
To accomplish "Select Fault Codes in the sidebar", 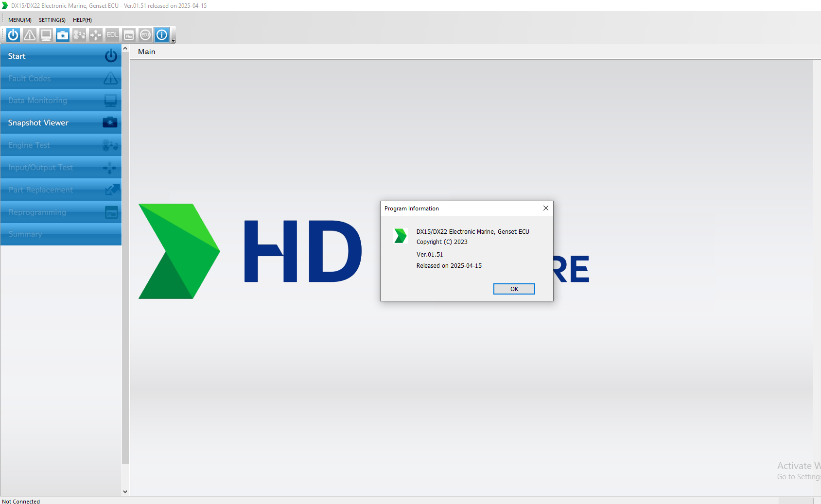I will [x=61, y=78].
